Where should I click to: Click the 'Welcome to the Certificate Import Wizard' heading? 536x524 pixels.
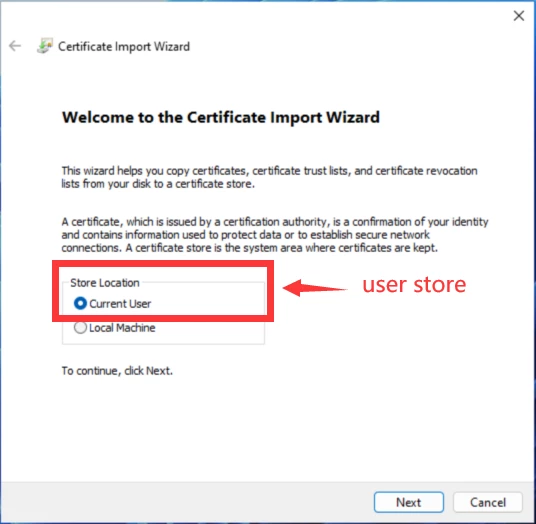[221, 117]
